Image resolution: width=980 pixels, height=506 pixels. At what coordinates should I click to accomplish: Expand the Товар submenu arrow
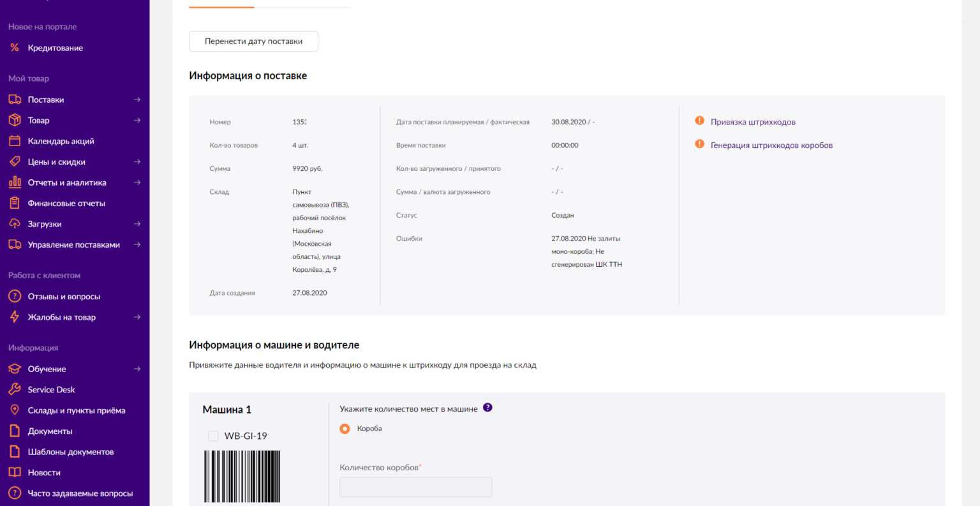point(137,120)
